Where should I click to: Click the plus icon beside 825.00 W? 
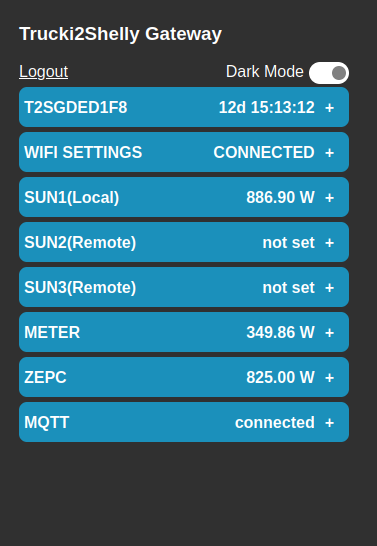click(329, 377)
